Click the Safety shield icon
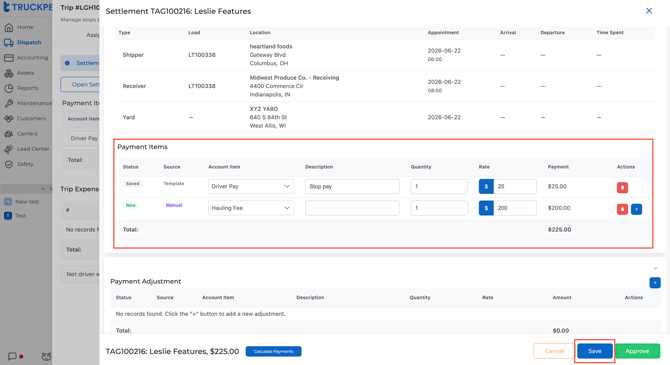Image resolution: width=670 pixels, height=365 pixels. click(x=9, y=164)
